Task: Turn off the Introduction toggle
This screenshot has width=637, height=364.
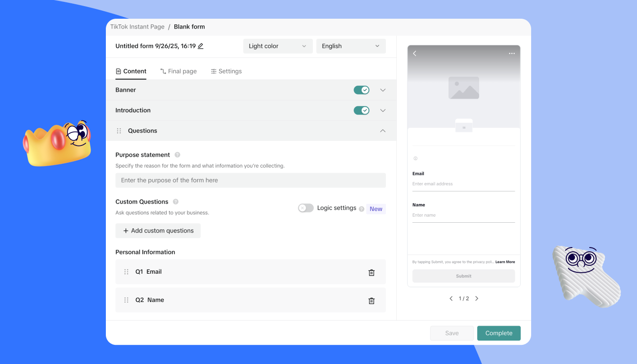Action: coord(361,110)
